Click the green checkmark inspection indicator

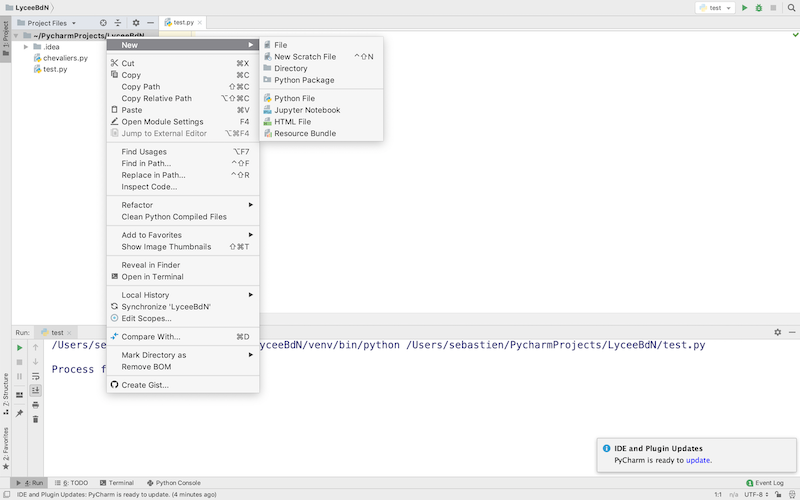(795, 35)
